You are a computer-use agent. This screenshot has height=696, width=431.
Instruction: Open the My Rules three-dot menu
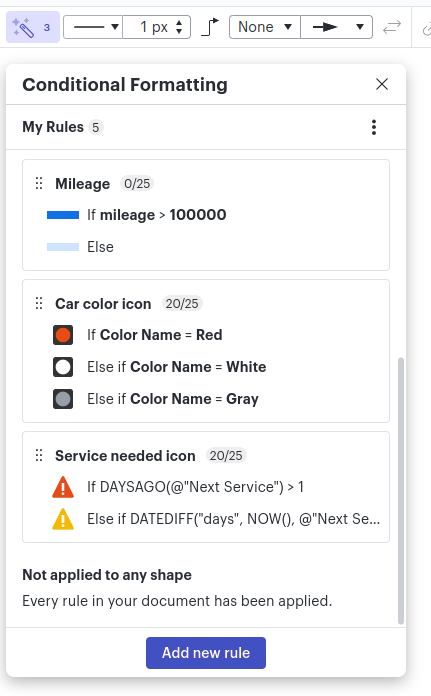point(374,127)
